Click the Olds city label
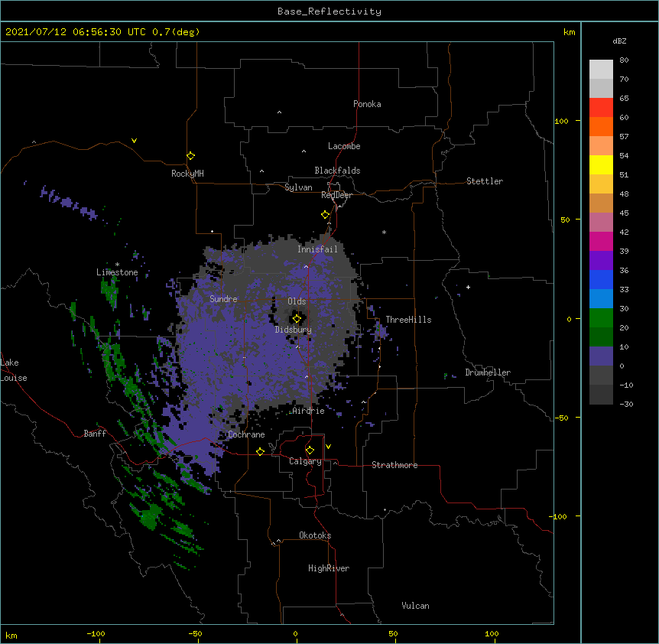The height and width of the screenshot is (644, 659). 297,301
